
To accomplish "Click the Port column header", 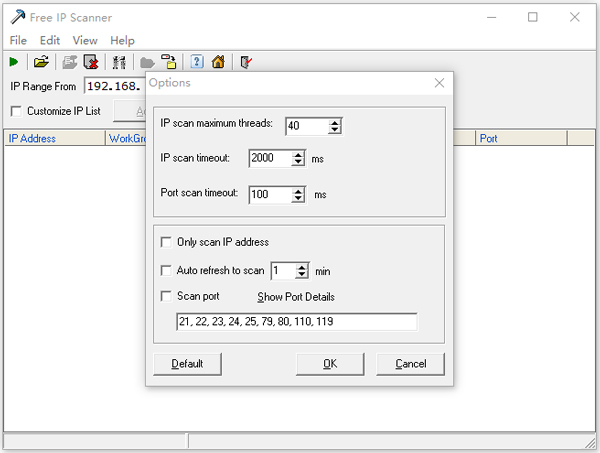I will [521, 138].
